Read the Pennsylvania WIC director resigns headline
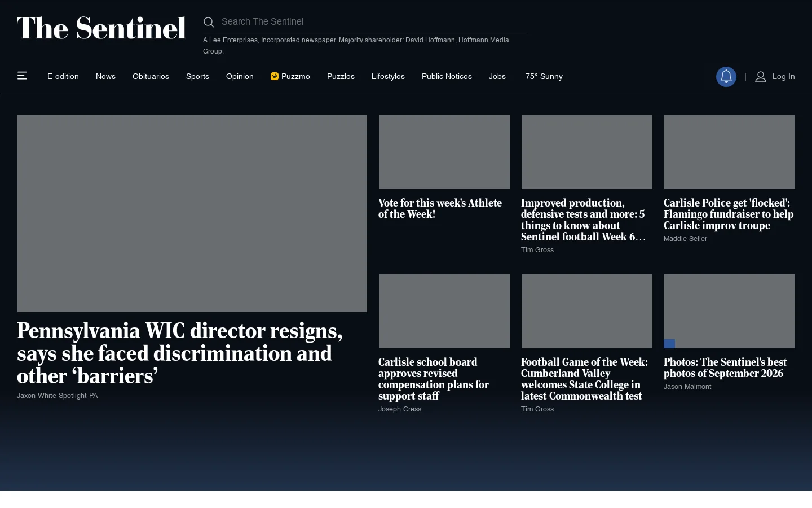This screenshot has width=812, height=508. coord(180,353)
